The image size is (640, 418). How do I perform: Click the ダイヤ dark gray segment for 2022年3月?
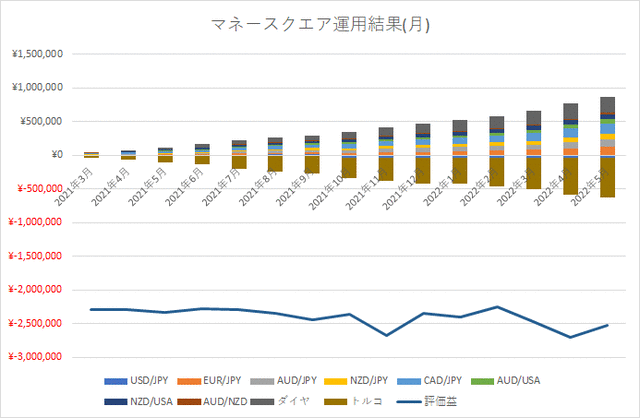click(x=534, y=118)
